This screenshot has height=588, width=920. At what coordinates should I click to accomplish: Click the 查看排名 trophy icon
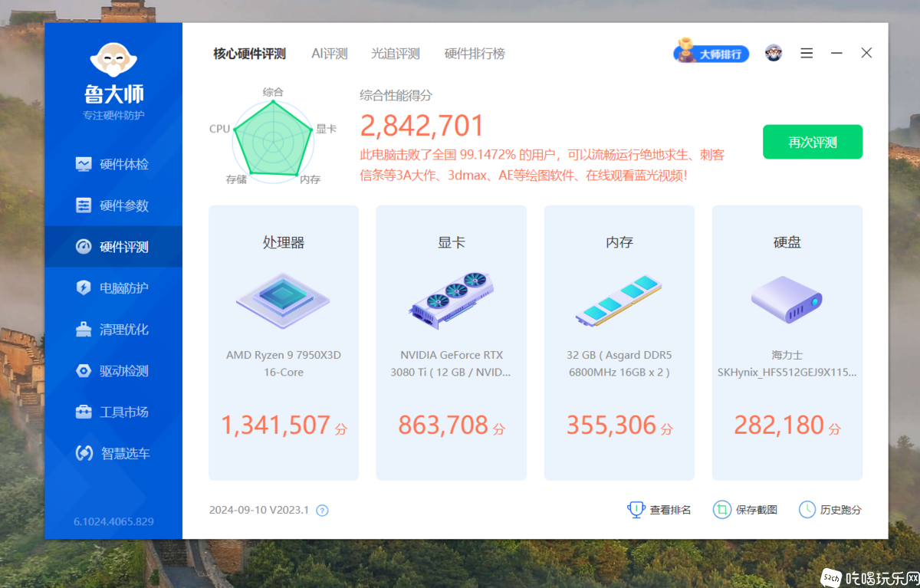tap(636, 510)
